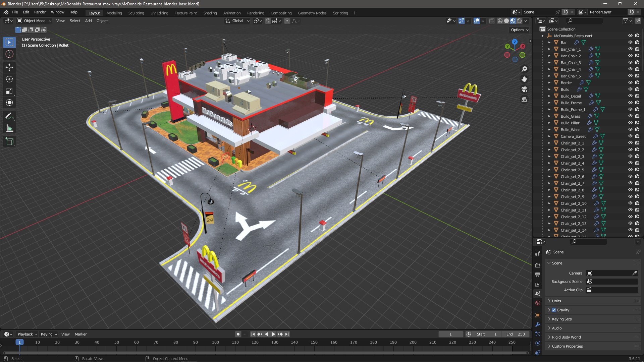
Task: Switch to the Shading workspace tab
Action: coord(210,13)
